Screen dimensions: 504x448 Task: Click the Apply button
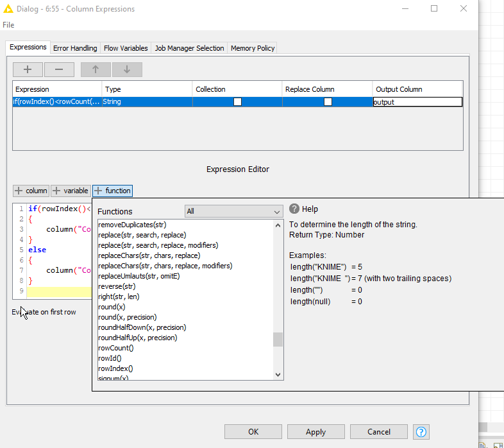[x=315, y=432]
